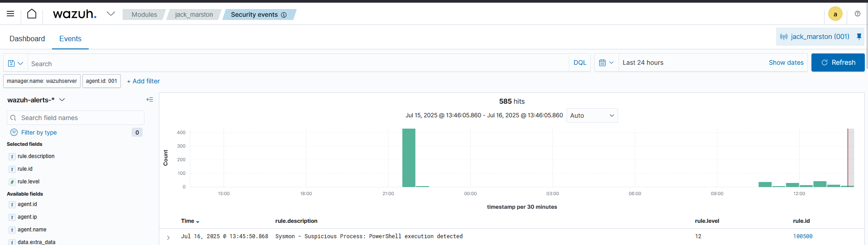Image resolution: width=868 pixels, height=245 pixels.
Task: Toggle DQL query language
Action: coord(579,63)
